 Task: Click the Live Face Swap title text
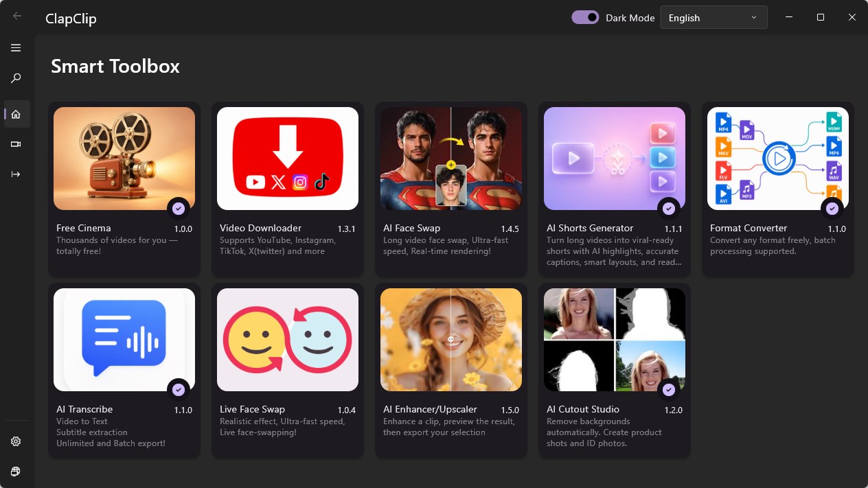tap(252, 409)
